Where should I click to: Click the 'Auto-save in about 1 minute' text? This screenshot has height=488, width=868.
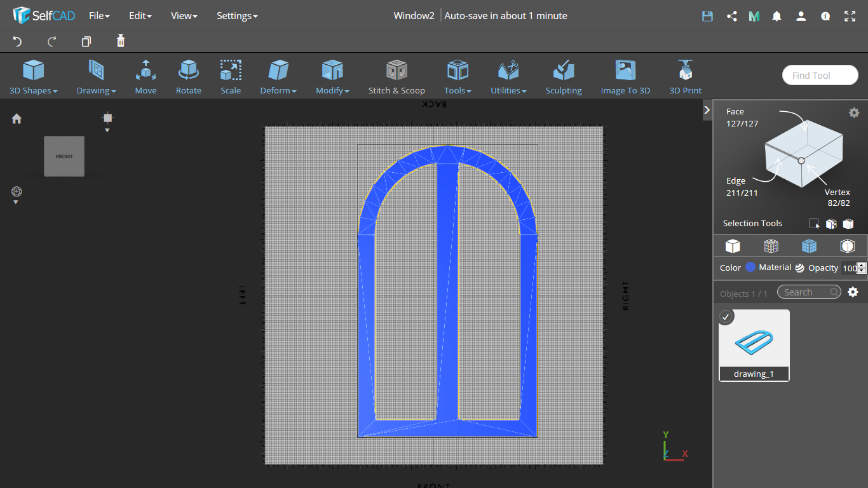point(506,16)
